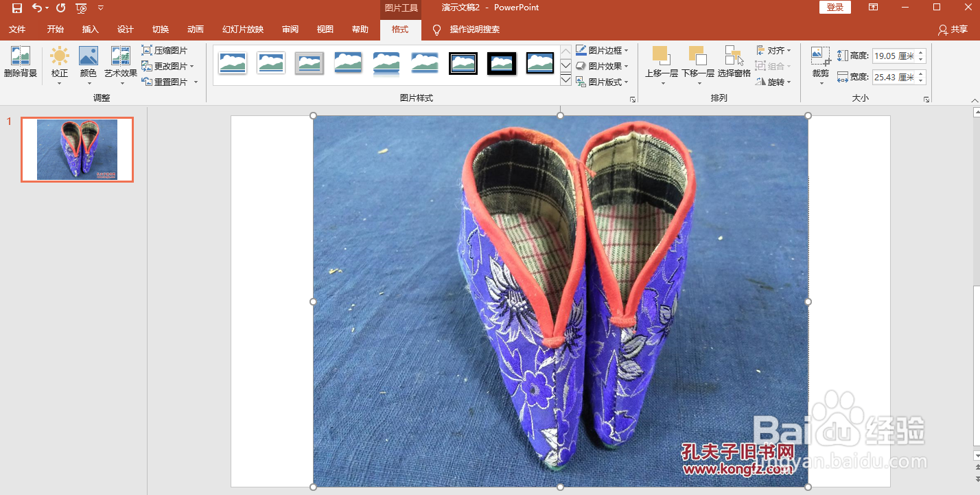Open Size group dialog launcher
Screen dimensions: 980x495
(x=926, y=100)
